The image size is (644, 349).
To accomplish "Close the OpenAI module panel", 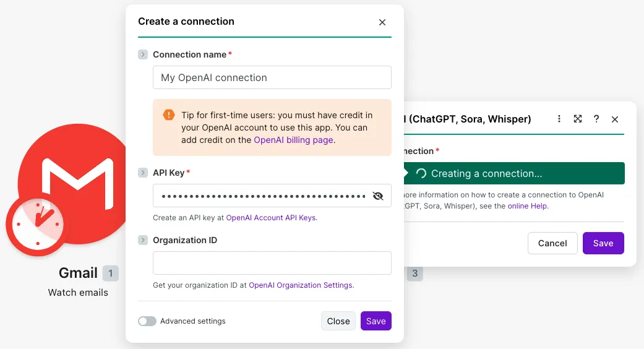I will (x=615, y=119).
